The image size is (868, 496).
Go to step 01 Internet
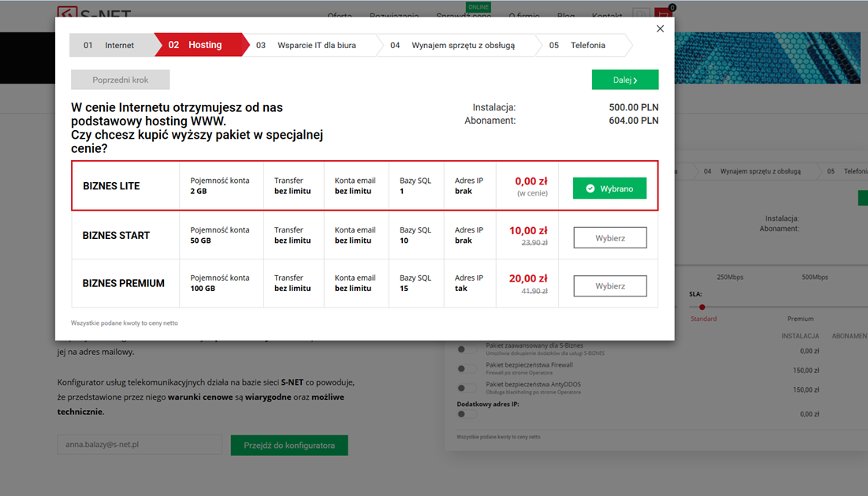pyautogui.click(x=111, y=46)
